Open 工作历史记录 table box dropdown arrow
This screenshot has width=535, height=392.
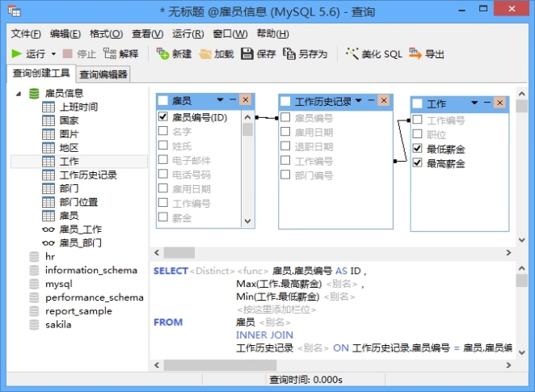359,101
